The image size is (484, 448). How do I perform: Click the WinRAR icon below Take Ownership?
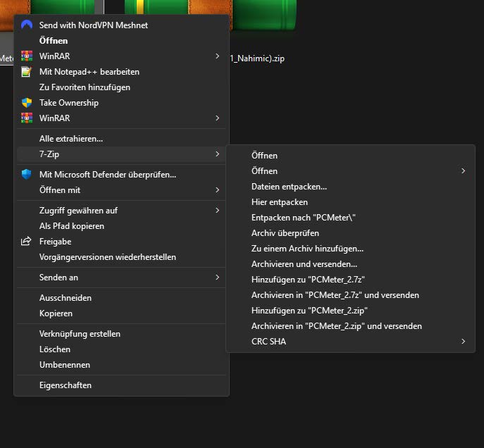pyautogui.click(x=27, y=118)
